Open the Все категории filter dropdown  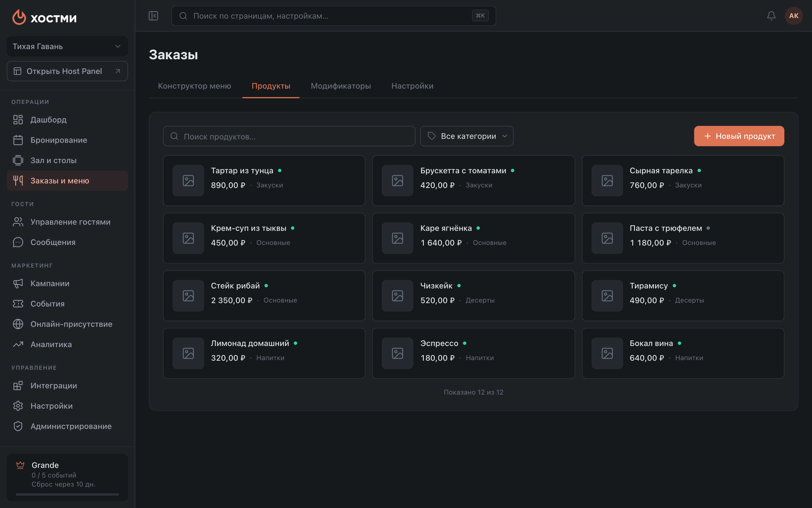tap(467, 136)
